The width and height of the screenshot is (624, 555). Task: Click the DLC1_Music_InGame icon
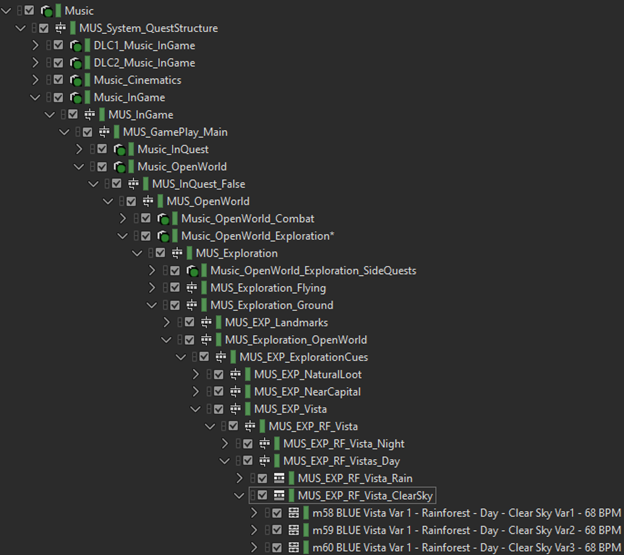75,46
